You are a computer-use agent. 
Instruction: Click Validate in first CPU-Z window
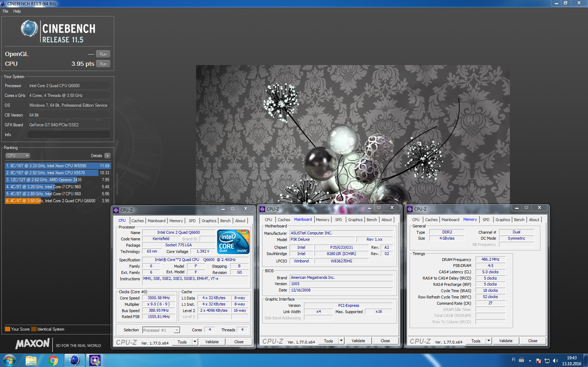pyautogui.click(x=212, y=342)
